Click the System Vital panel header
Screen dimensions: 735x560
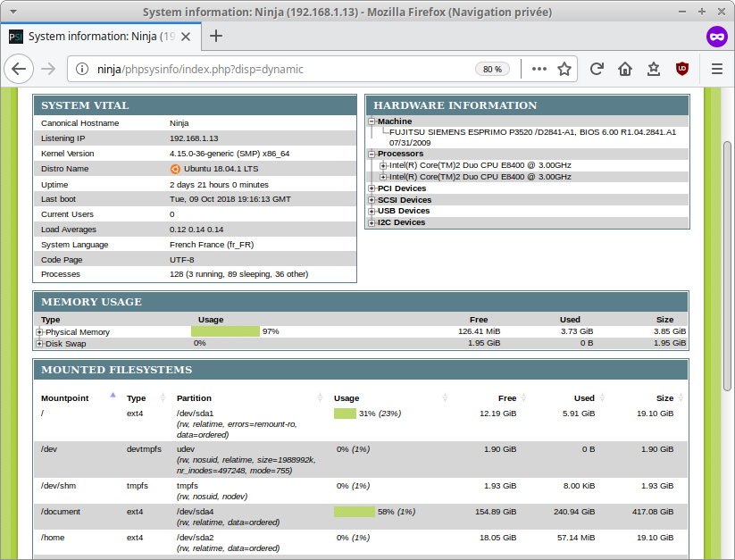click(x=195, y=105)
